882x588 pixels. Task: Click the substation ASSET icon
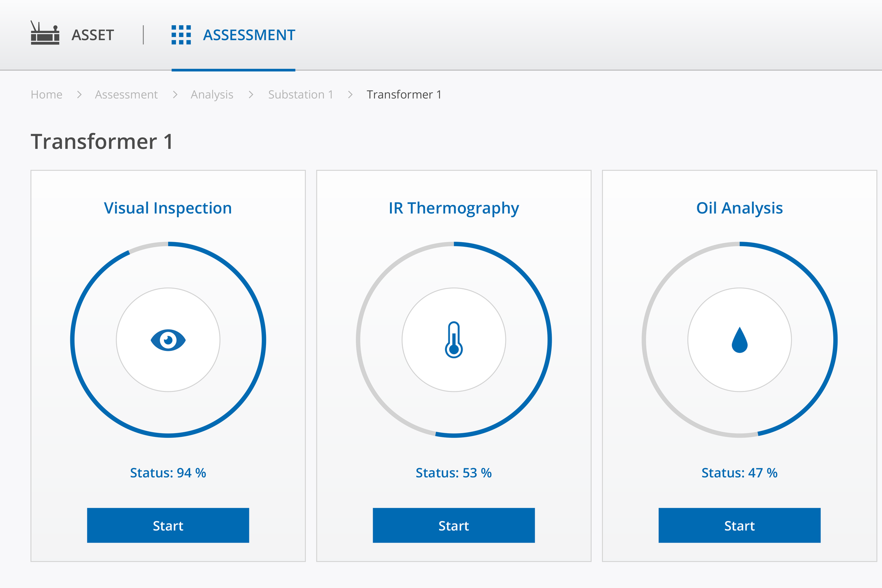click(45, 34)
